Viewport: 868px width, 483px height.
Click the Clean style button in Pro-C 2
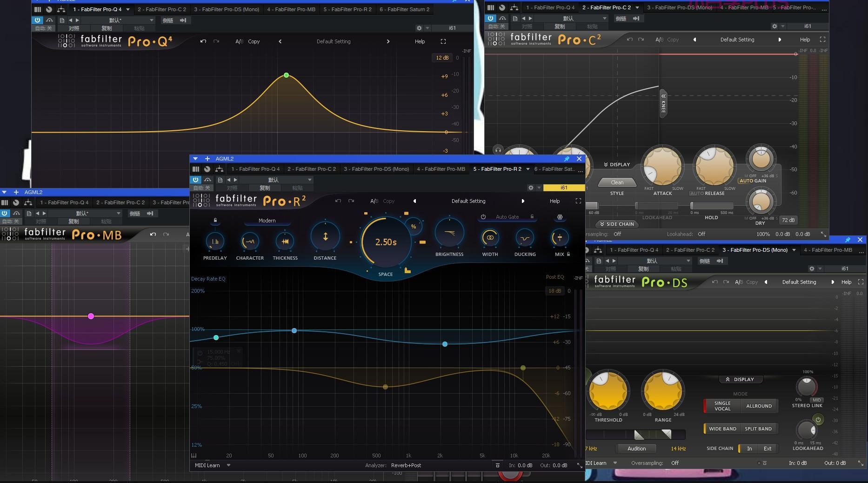tap(617, 182)
